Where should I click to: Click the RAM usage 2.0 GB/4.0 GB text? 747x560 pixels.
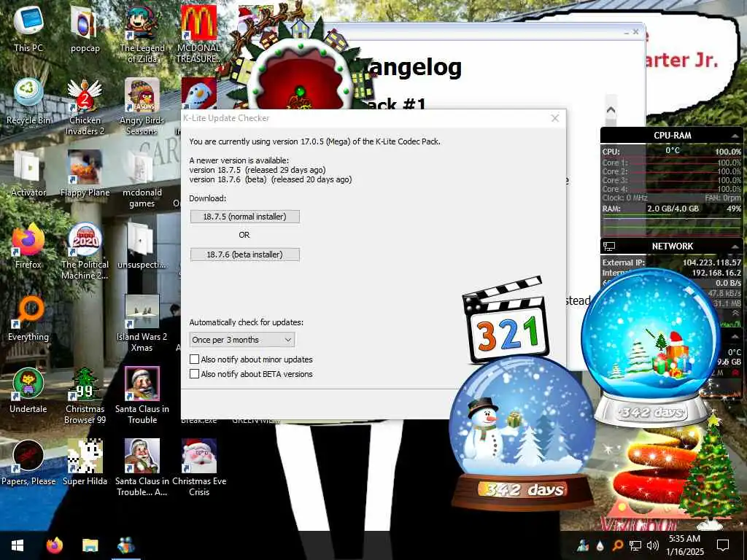pos(673,209)
